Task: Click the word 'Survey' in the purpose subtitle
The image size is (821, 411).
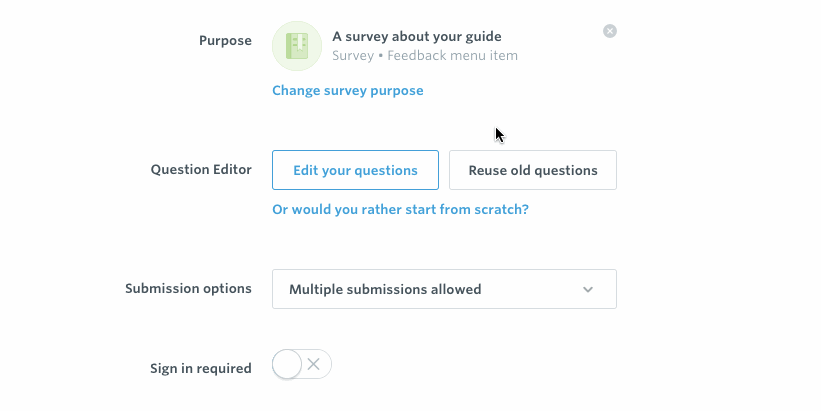Action: [353, 55]
